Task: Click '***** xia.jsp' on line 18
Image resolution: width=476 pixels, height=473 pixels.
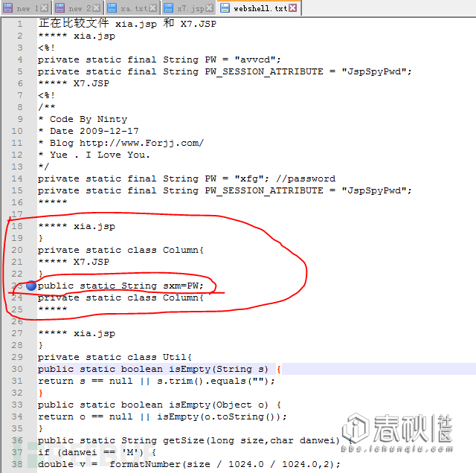Action: coord(77,226)
